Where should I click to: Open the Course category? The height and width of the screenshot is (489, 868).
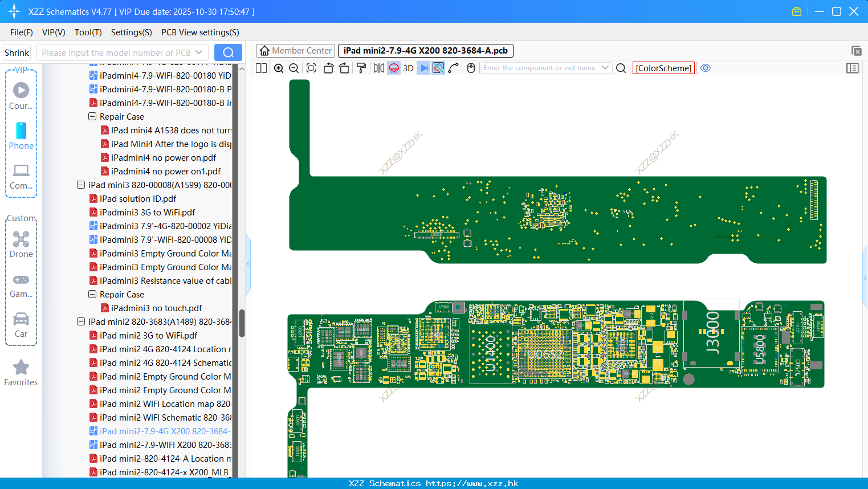21,96
